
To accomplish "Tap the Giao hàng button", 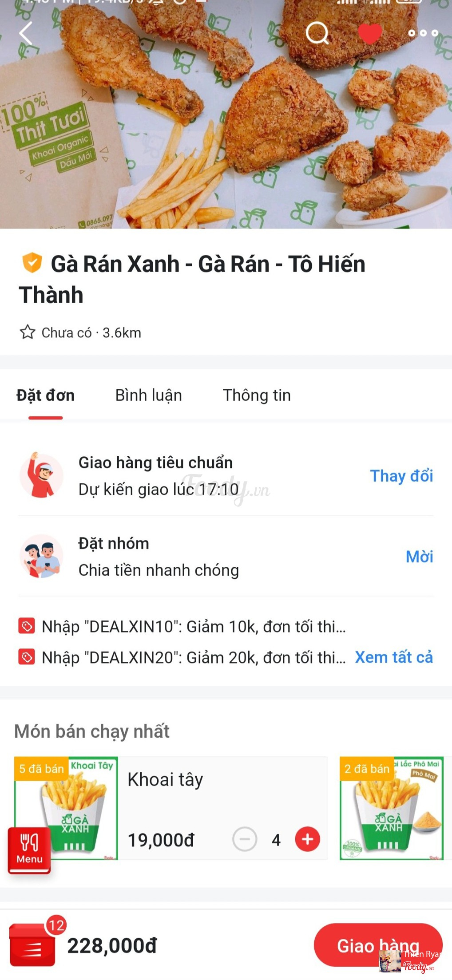I will tap(378, 945).
